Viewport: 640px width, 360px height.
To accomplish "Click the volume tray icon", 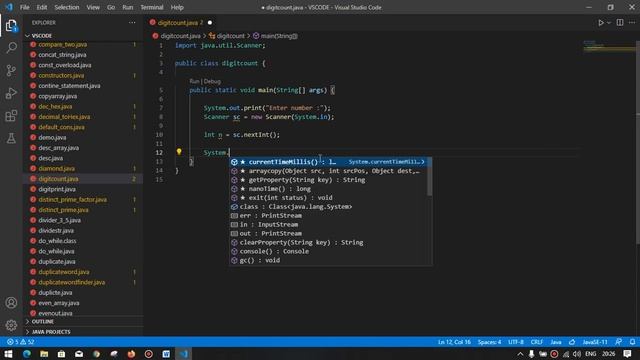I will (x=576, y=354).
